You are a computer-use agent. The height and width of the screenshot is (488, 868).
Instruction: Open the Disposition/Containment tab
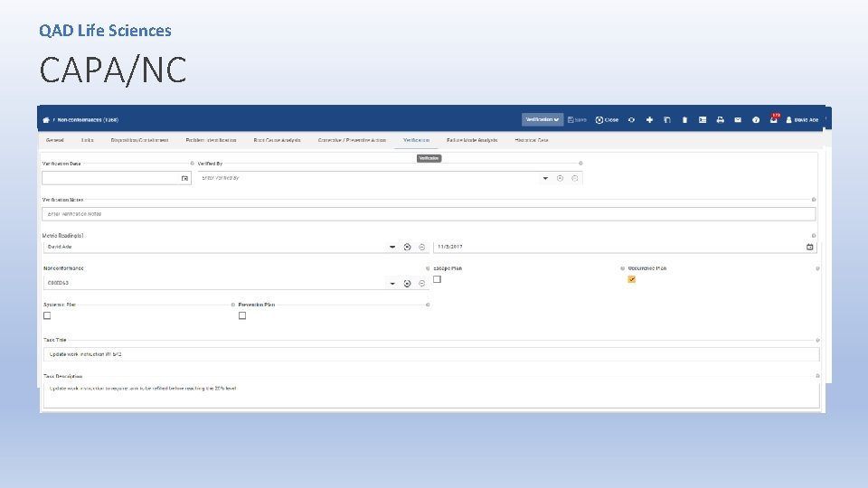139,141
